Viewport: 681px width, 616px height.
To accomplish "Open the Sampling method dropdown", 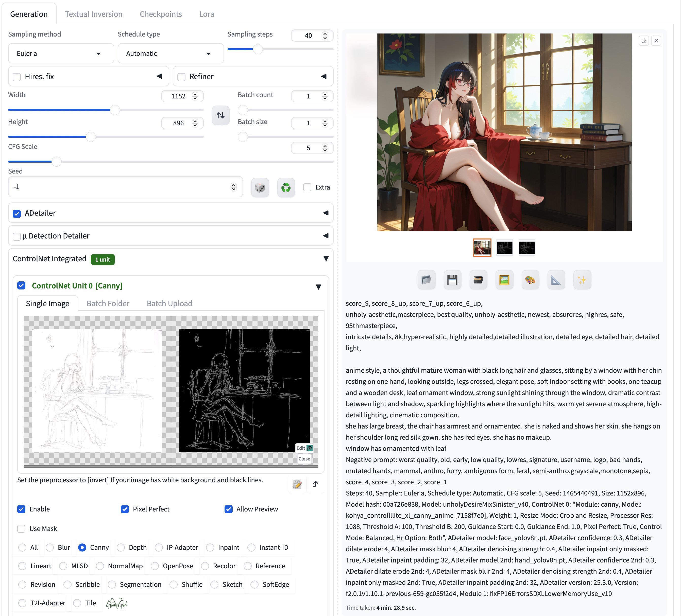I will coord(61,53).
